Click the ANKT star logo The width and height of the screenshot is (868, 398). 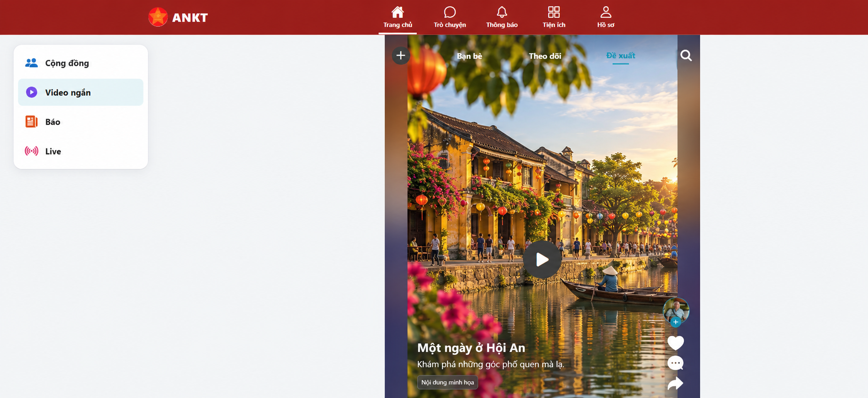pos(158,17)
